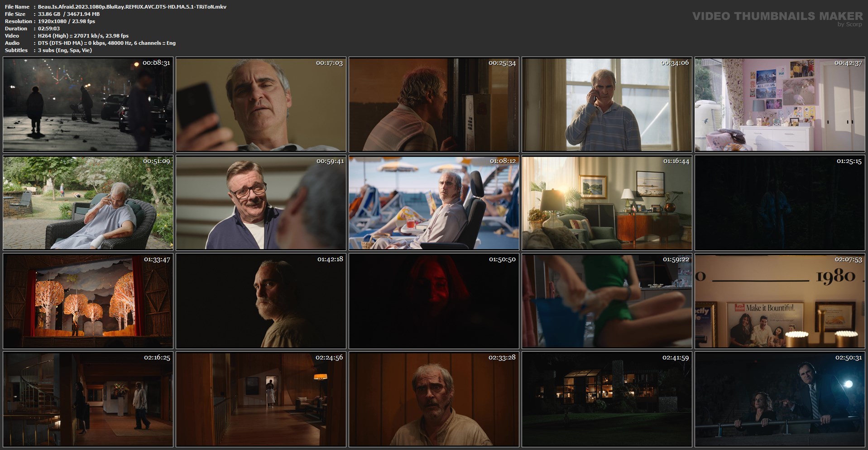The width and height of the screenshot is (868, 450).
Task: Select the thumbnail at 01:08:12
Action: [434, 203]
